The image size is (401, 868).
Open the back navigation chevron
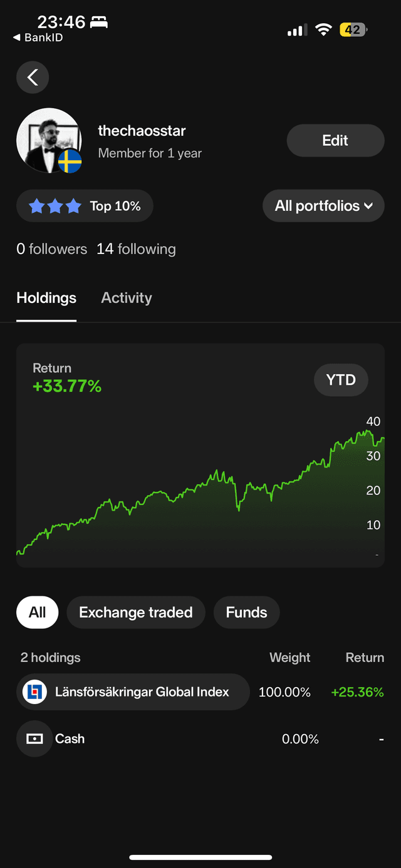coord(32,77)
